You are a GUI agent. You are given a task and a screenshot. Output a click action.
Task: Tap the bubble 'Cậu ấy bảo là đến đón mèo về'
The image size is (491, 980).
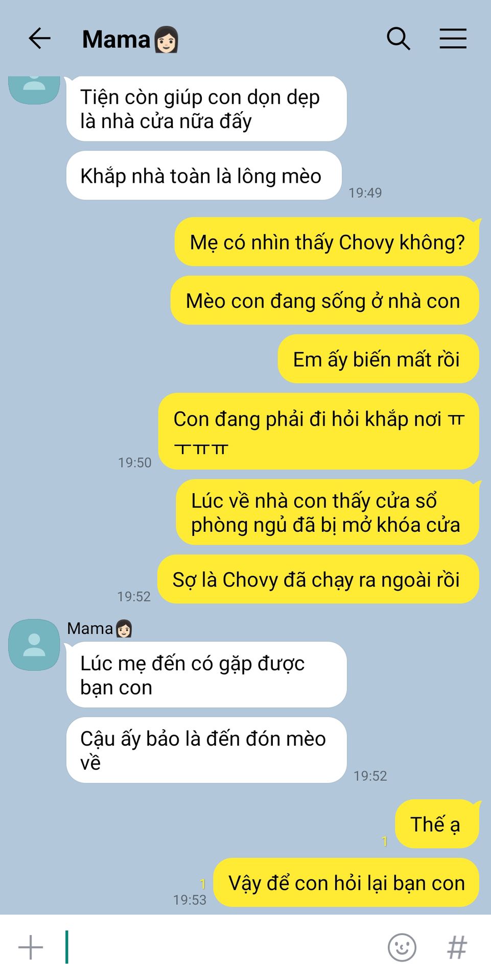[206, 750]
